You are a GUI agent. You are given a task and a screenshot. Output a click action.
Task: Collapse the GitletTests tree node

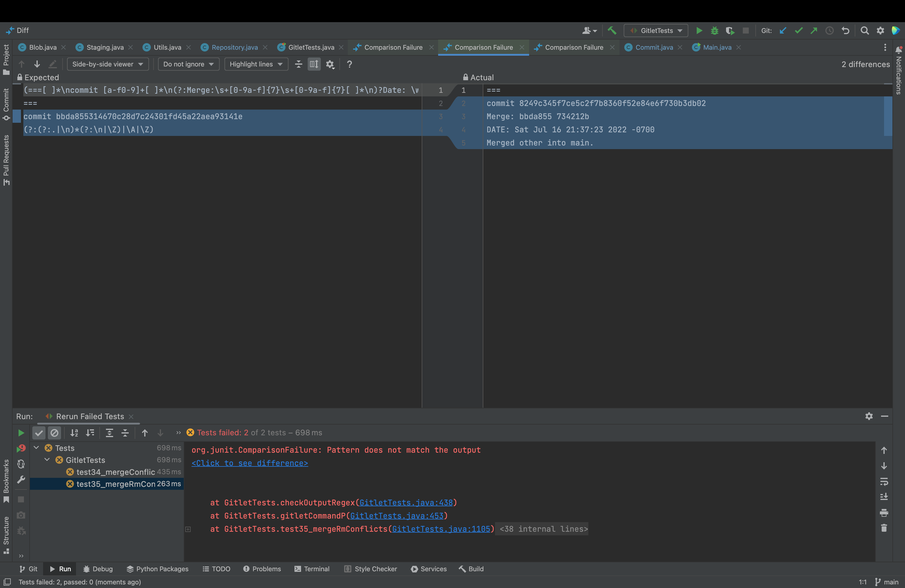pos(47,460)
